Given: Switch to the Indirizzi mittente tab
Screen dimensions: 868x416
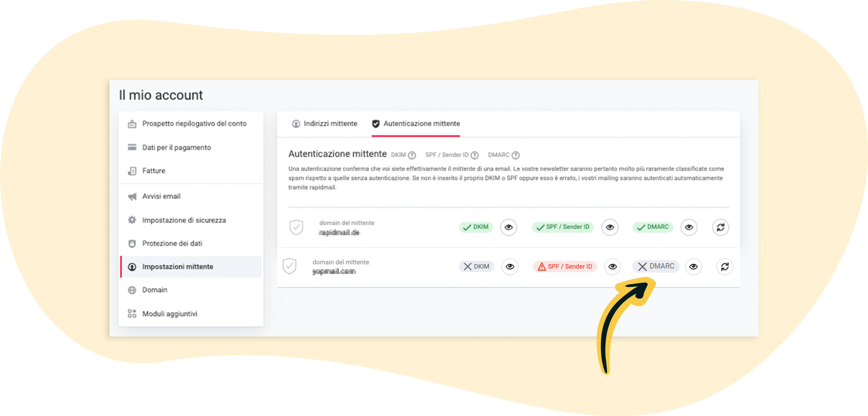Looking at the screenshot, I should (x=324, y=124).
